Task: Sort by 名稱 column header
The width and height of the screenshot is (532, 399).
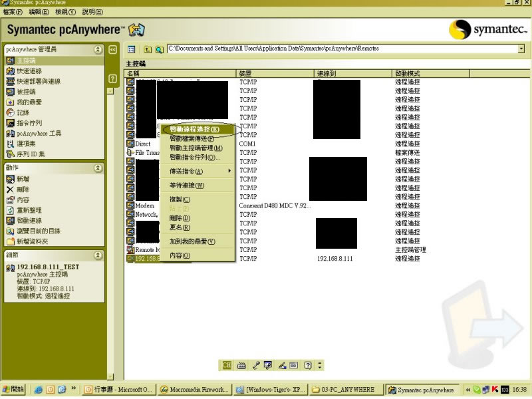Action: [x=180, y=73]
